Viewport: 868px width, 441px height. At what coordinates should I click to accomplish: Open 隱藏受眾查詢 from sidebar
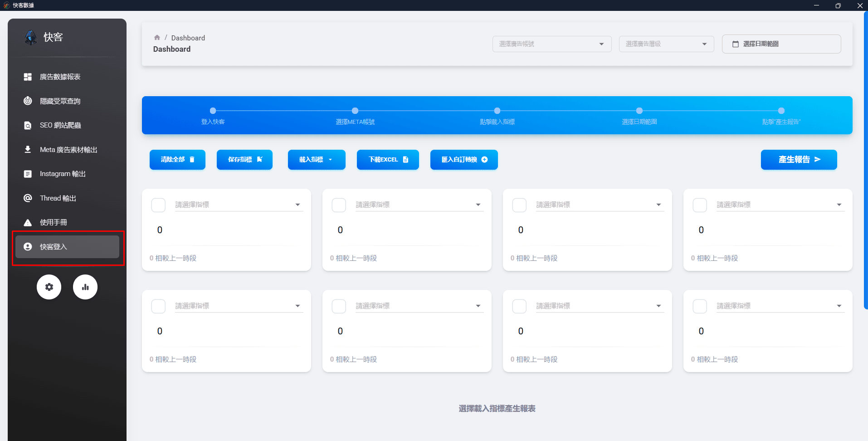(x=60, y=101)
